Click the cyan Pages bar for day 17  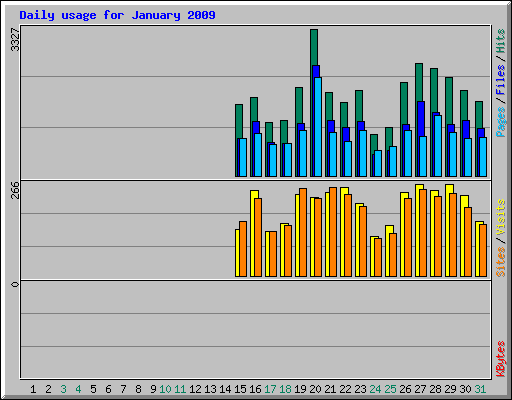pos(273,161)
